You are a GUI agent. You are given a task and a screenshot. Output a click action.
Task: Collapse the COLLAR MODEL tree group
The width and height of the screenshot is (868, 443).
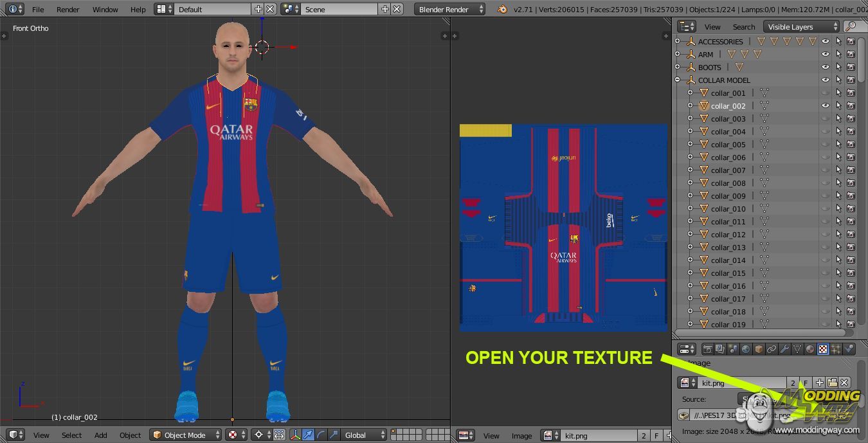click(678, 80)
